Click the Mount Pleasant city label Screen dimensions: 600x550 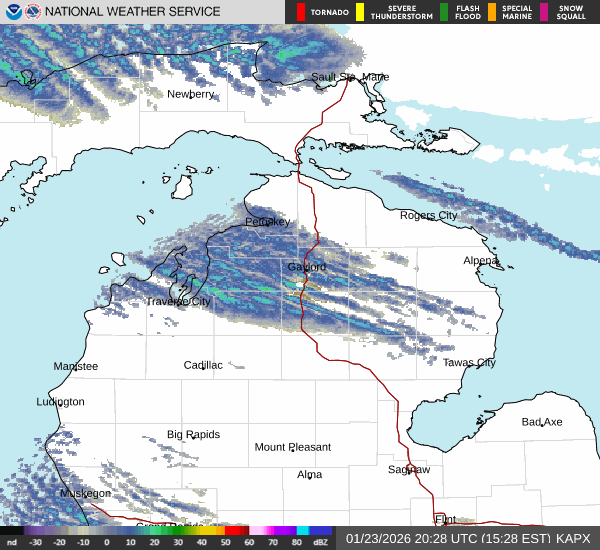(292, 447)
